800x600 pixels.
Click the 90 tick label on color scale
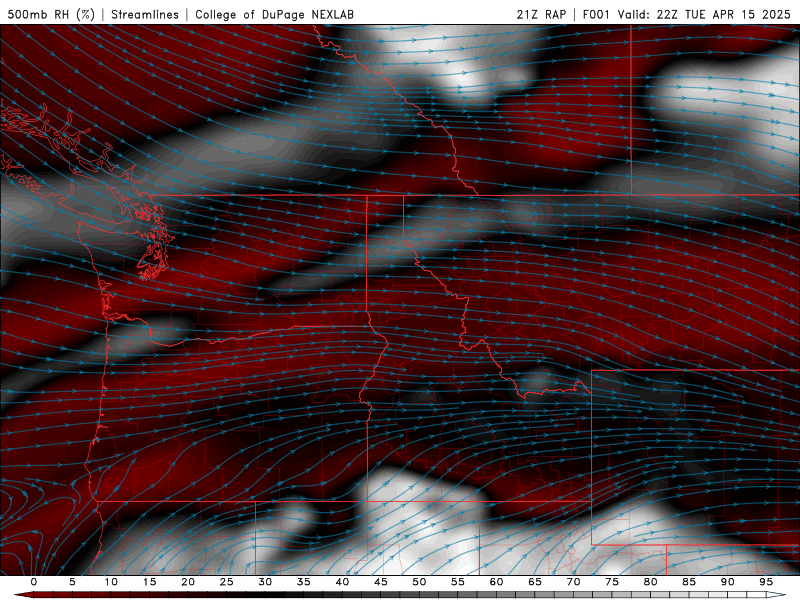(x=728, y=582)
